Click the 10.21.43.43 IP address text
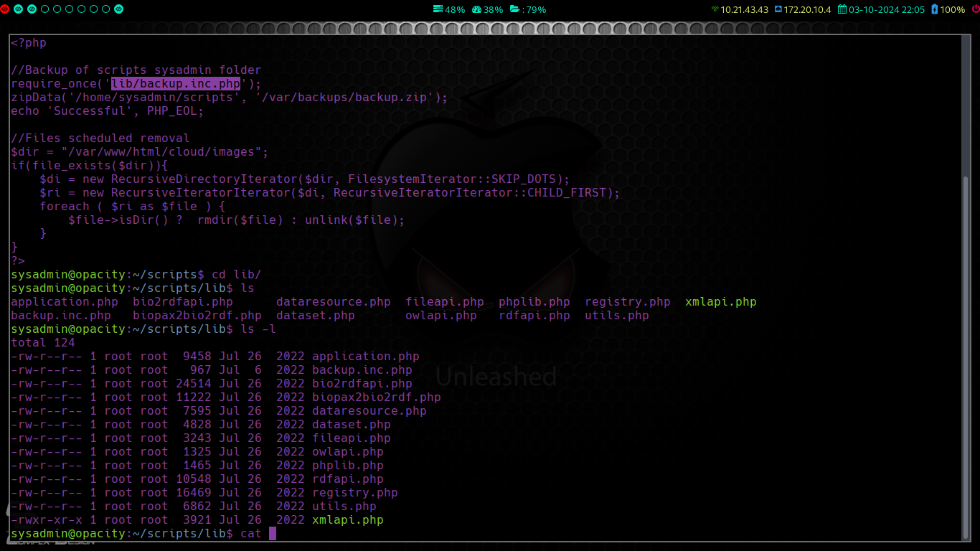980x551 pixels. 745,9
